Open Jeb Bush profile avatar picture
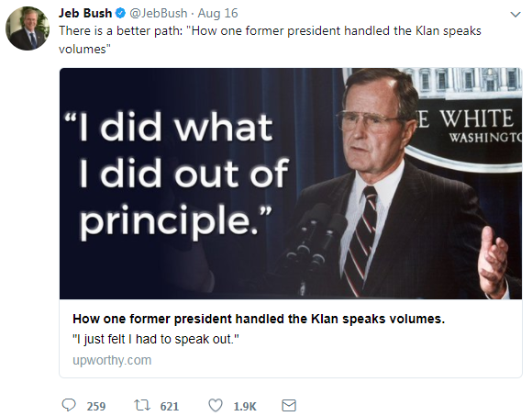 tap(28, 28)
